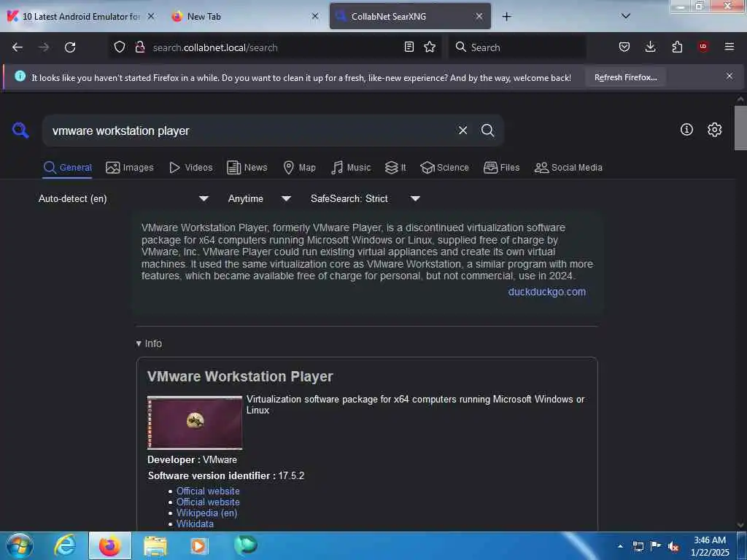Close the 10 Latest Android Emulator tab

(x=150, y=16)
